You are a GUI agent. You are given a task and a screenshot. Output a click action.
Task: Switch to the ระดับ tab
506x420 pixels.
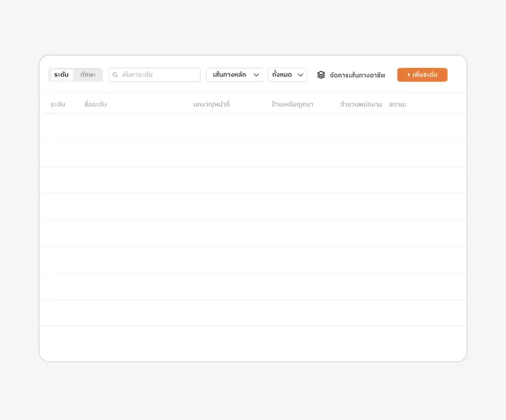point(61,75)
